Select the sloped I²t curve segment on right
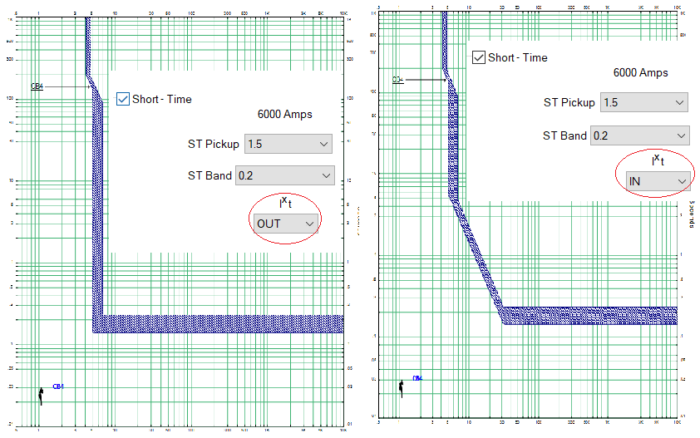700x438 pixels. pos(476,257)
